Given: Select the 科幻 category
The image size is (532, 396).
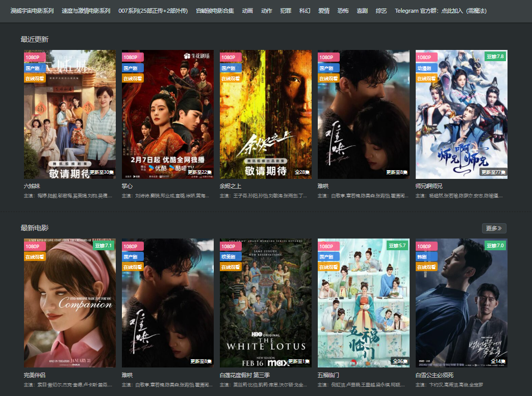Looking at the screenshot, I should point(305,11).
